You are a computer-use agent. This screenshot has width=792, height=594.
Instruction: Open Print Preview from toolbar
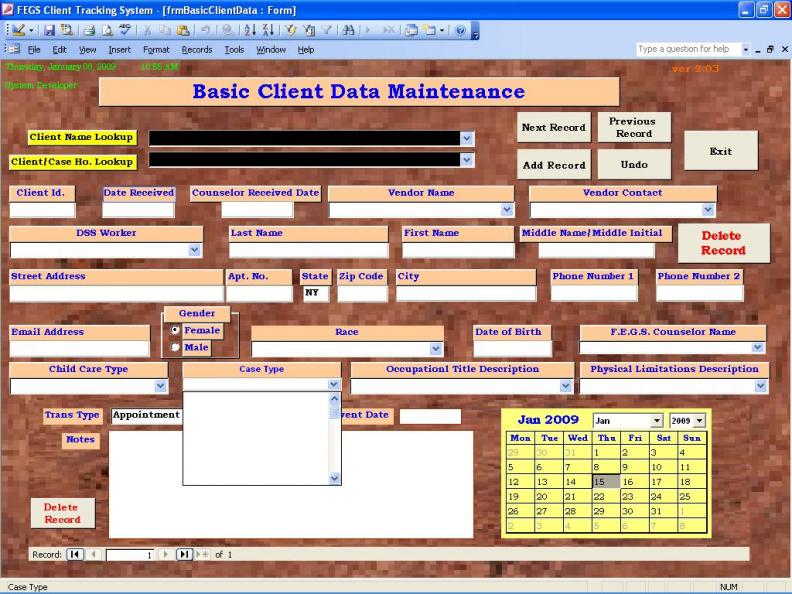point(107,30)
